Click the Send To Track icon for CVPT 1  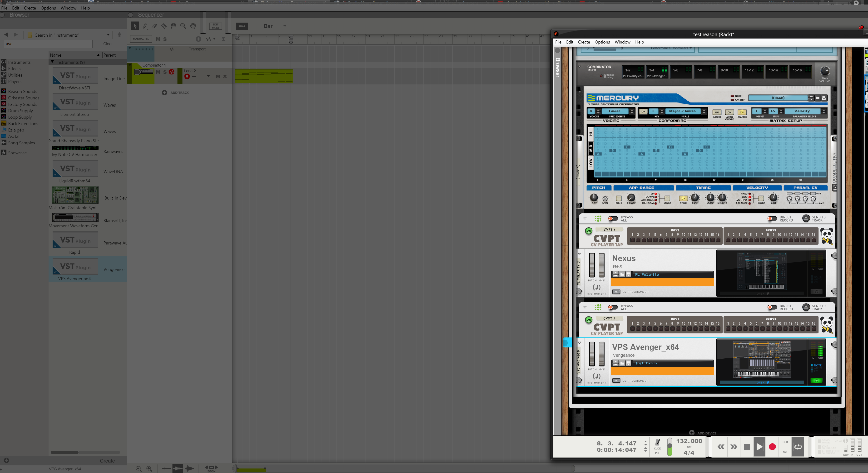click(x=806, y=219)
